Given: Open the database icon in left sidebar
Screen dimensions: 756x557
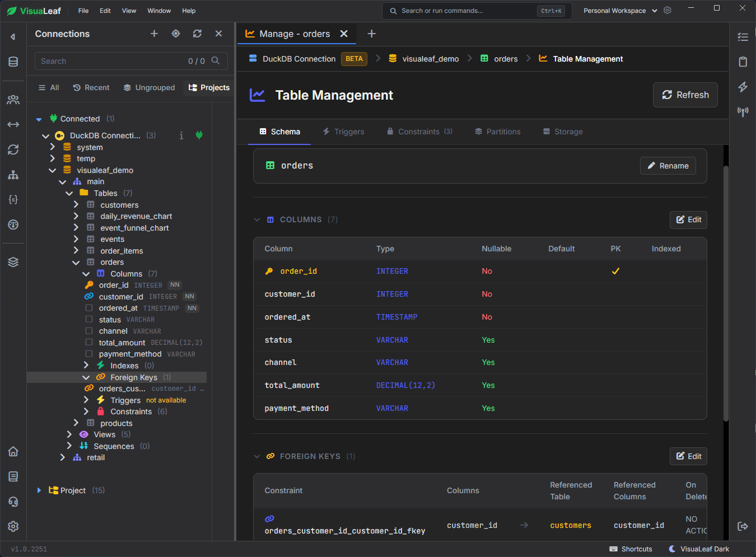Looking at the screenshot, I should [13, 62].
